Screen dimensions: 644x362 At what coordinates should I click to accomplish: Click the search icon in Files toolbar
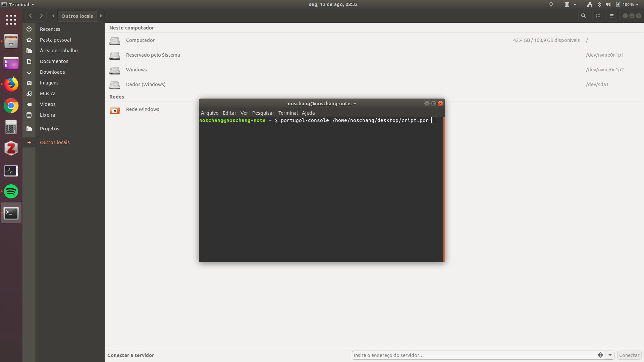(584, 16)
